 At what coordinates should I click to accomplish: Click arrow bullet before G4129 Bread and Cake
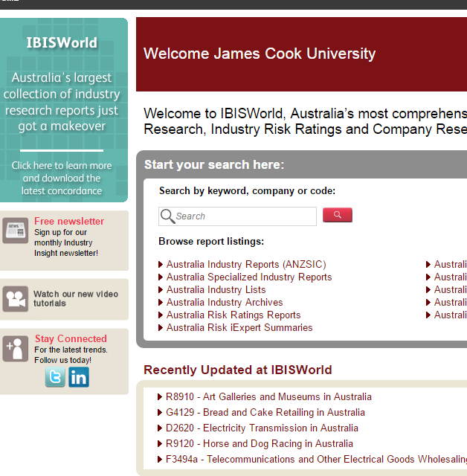160,413
